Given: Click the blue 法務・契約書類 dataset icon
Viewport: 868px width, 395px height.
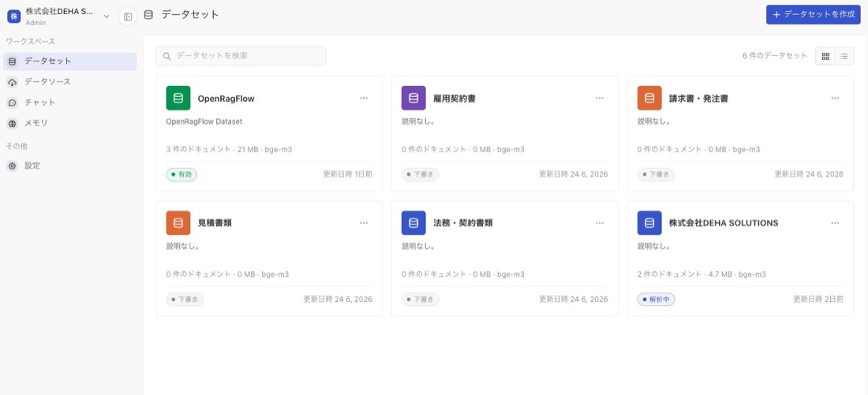Looking at the screenshot, I should pyautogui.click(x=413, y=223).
